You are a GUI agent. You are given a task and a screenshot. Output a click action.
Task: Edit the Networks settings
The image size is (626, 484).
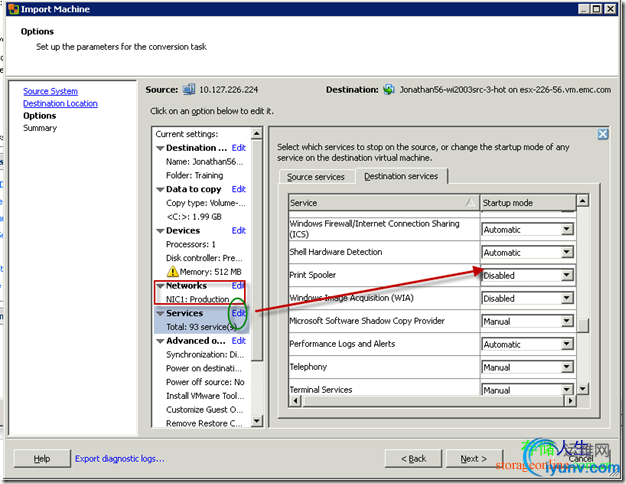pyautogui.click(x=238, y=286)
